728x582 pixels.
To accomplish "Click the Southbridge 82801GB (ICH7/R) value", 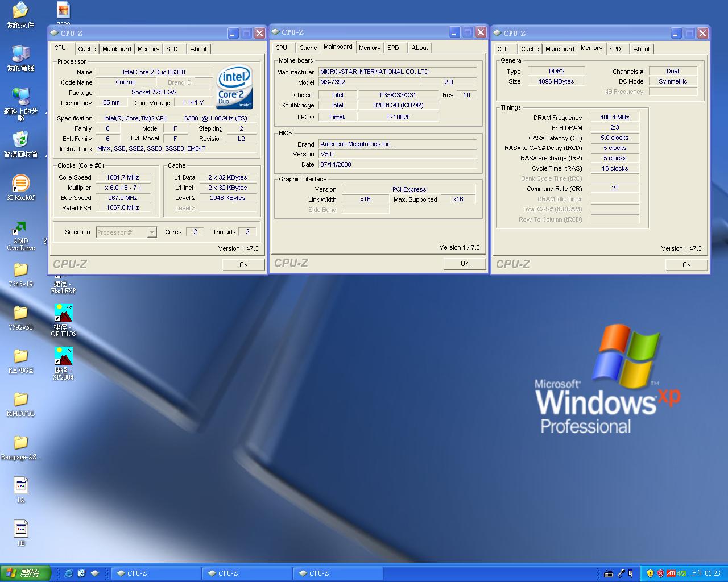I will 398,105.
